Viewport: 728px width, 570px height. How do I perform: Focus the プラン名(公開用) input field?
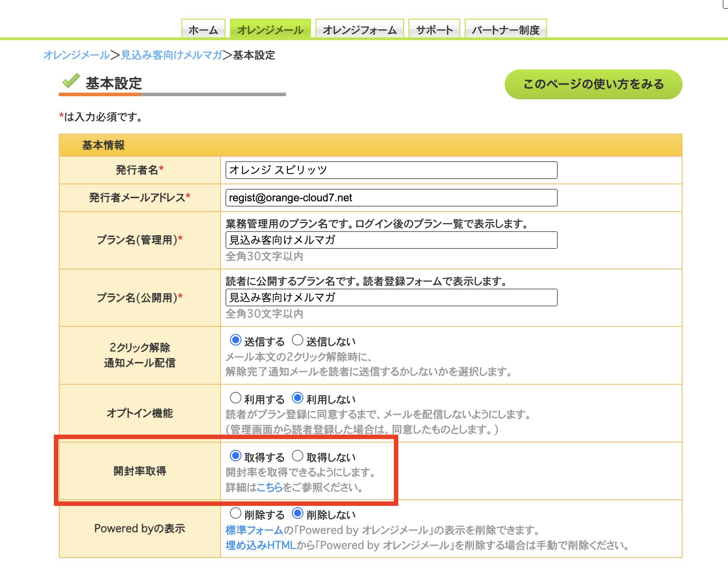tap(391, 297)
